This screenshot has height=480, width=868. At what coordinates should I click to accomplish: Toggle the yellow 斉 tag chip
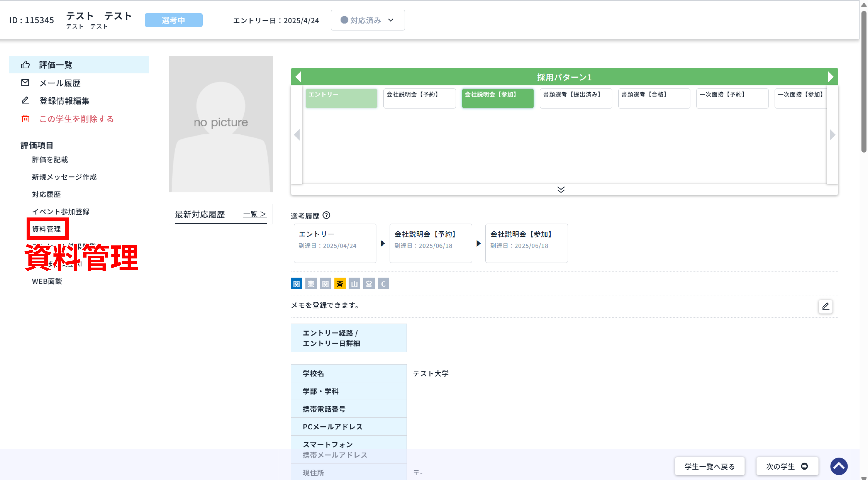tap(340, 283)
